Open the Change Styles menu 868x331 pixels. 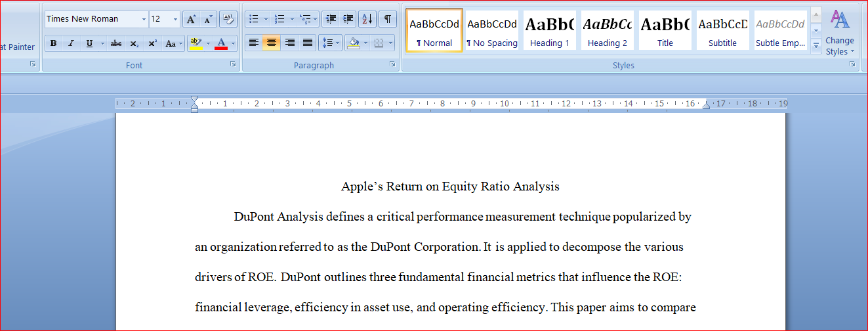[x=840, y=33]
